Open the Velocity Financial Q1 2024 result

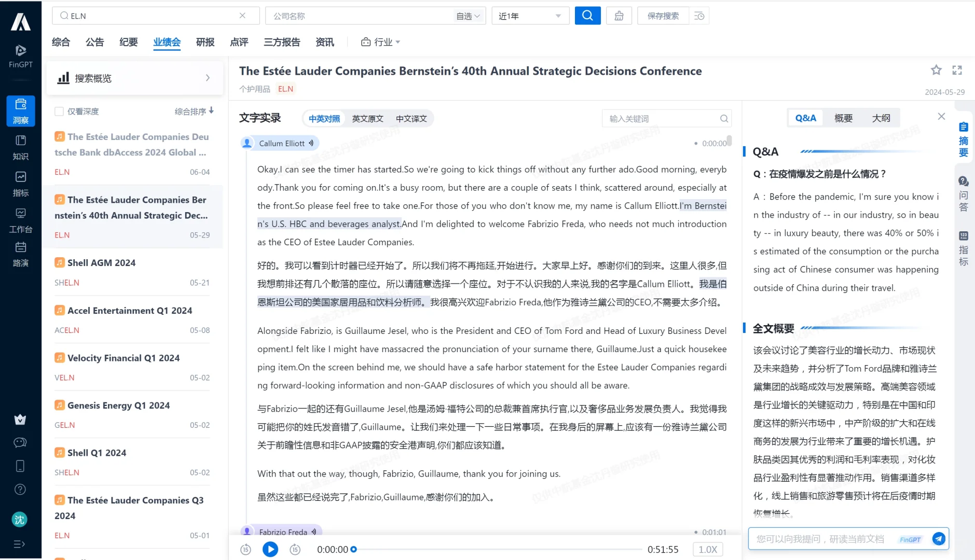tap(132, 367)
